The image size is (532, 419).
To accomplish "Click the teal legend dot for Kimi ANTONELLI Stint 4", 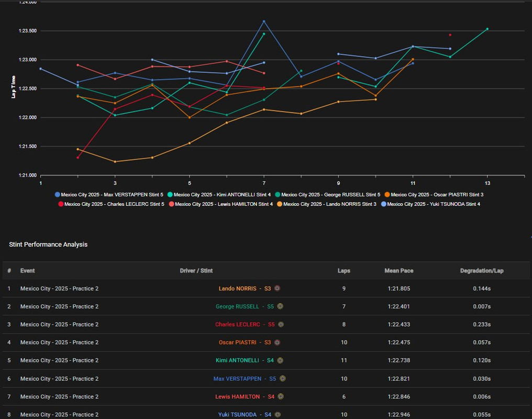I will point(170,195).
